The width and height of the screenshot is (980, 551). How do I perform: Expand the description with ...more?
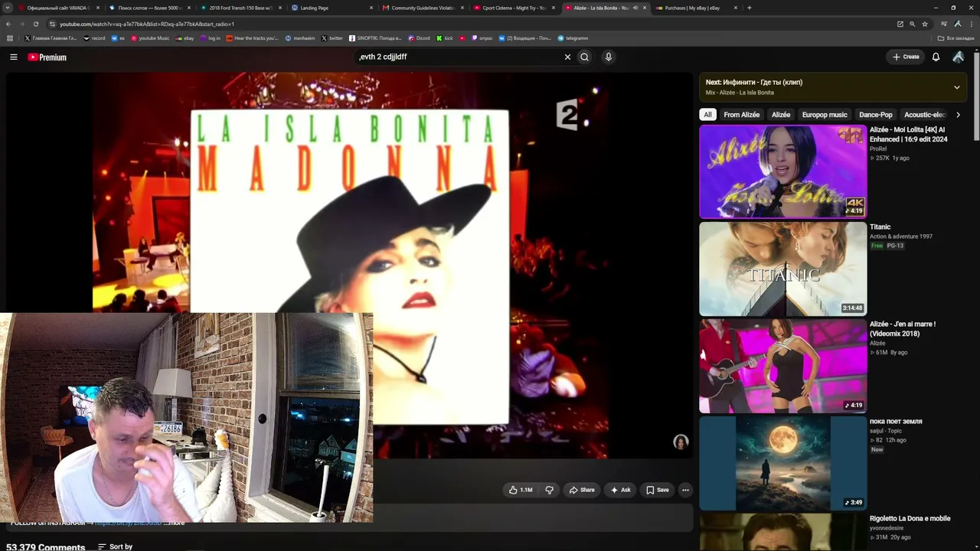coord(175,523)
